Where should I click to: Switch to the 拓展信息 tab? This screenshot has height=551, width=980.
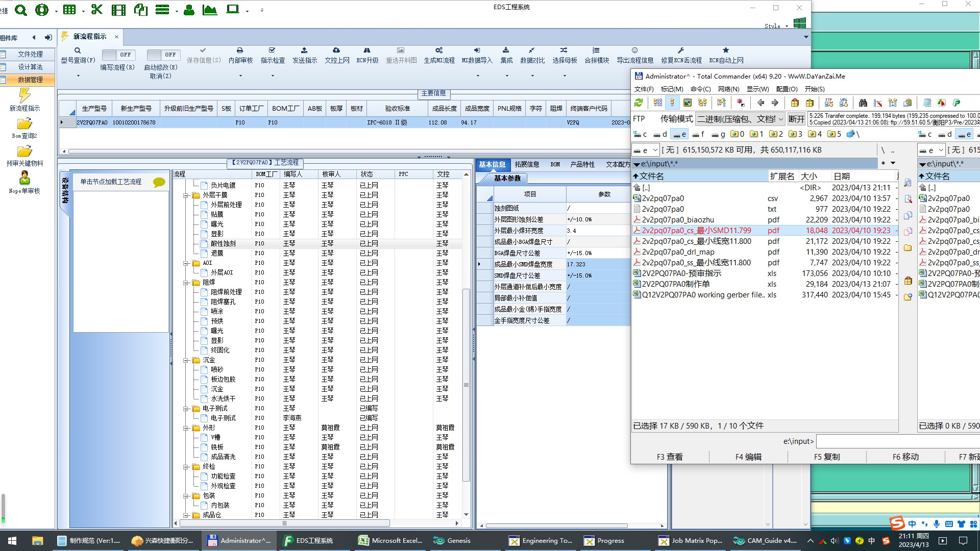tap(527, 164)
